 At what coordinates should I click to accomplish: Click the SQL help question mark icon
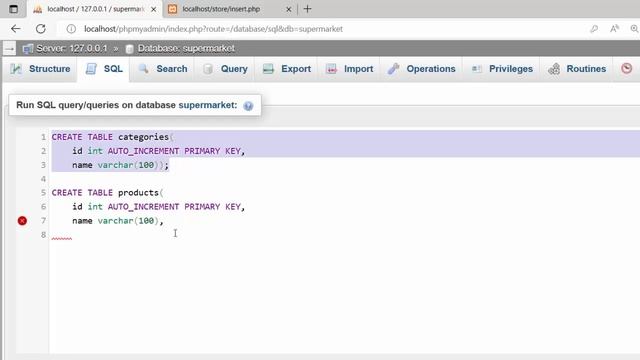(248, 106)
